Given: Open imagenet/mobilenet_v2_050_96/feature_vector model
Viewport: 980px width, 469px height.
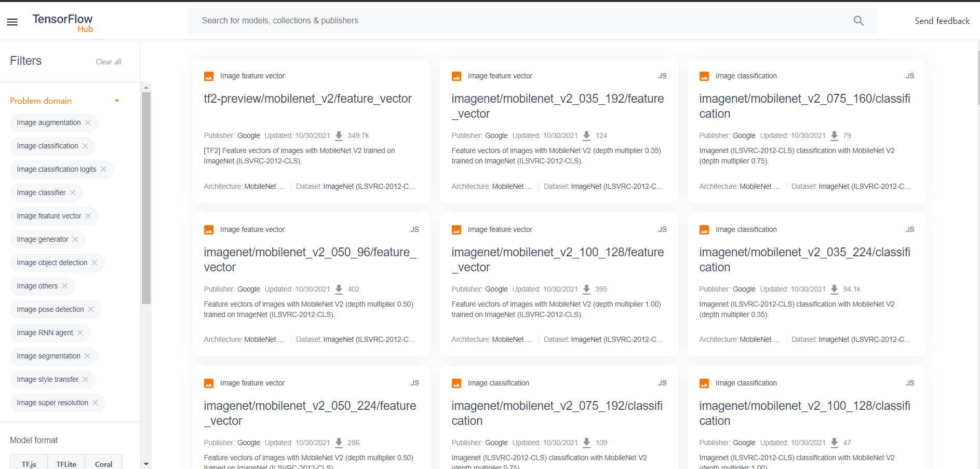Looking at the screenshot, I should click(310, 259).
